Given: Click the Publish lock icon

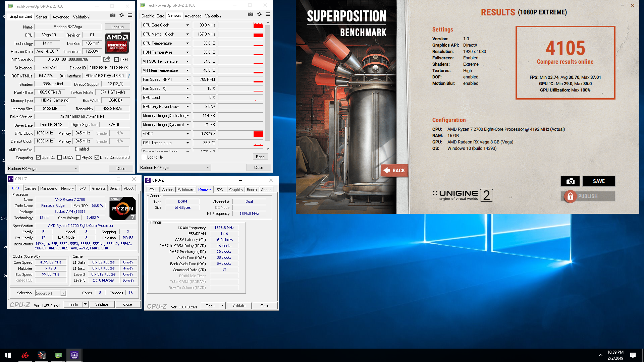Looking at the screenshot, I should coord(570,196).
